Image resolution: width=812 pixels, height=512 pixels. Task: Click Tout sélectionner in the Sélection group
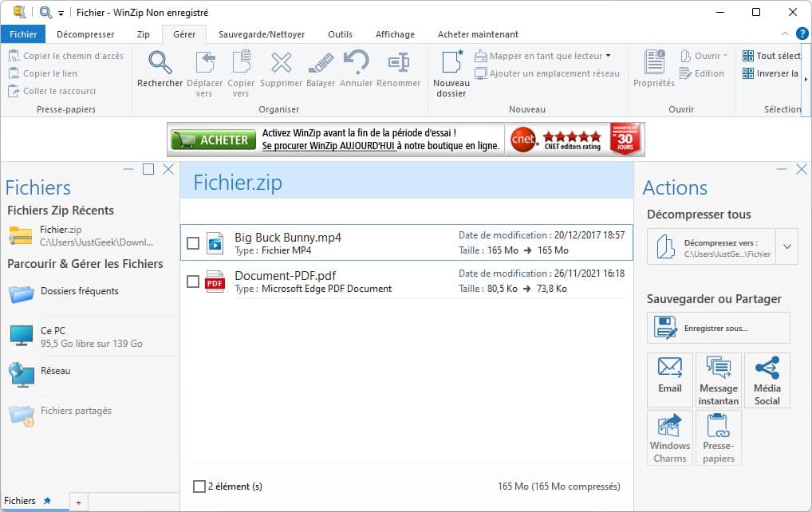pos(771,56)
